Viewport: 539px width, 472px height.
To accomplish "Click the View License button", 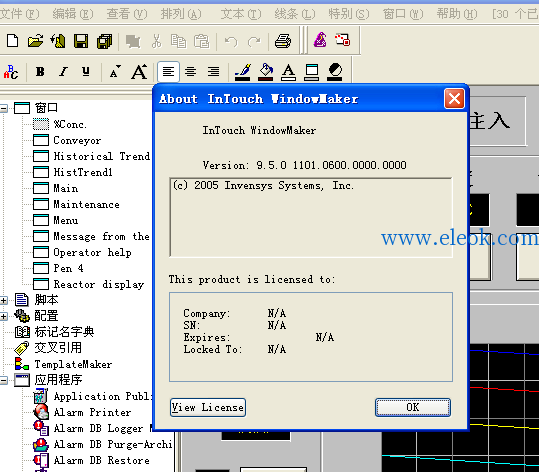I will [x=208, y=407].
